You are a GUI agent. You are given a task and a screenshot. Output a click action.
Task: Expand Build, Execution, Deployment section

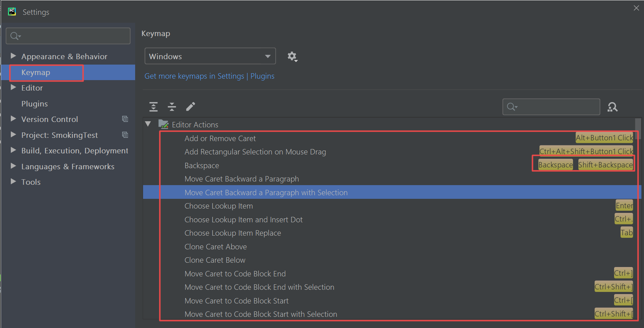tap(13, 150)
